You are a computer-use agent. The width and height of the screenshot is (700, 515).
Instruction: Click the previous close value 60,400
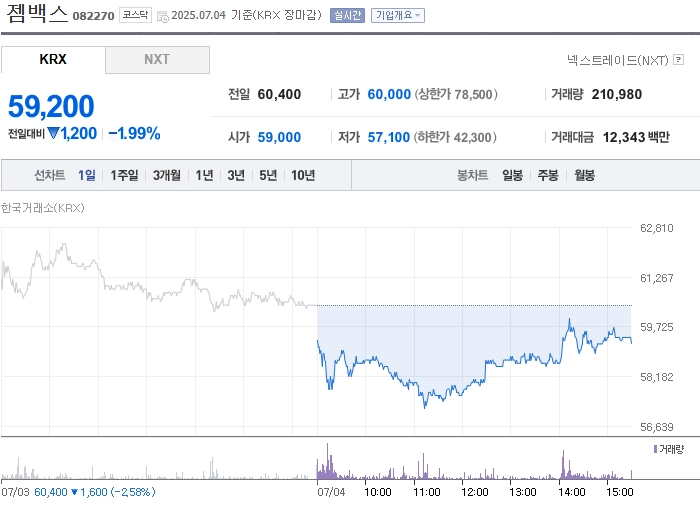[x=279, y=94]
